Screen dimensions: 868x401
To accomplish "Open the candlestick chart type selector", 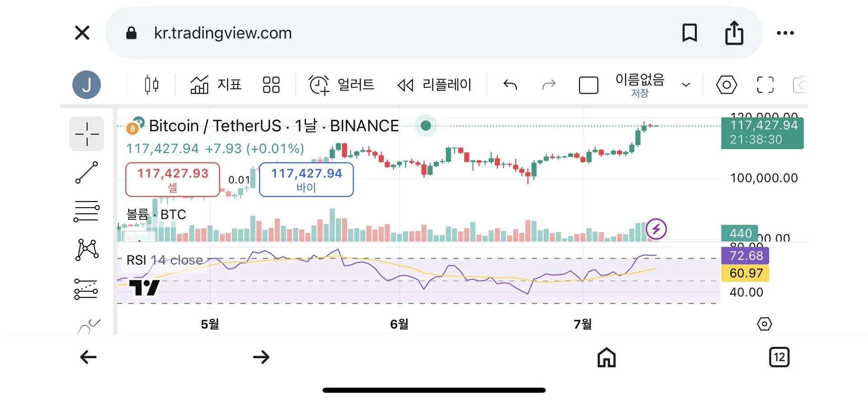I will pyautogui.click(x=151, y=85).
